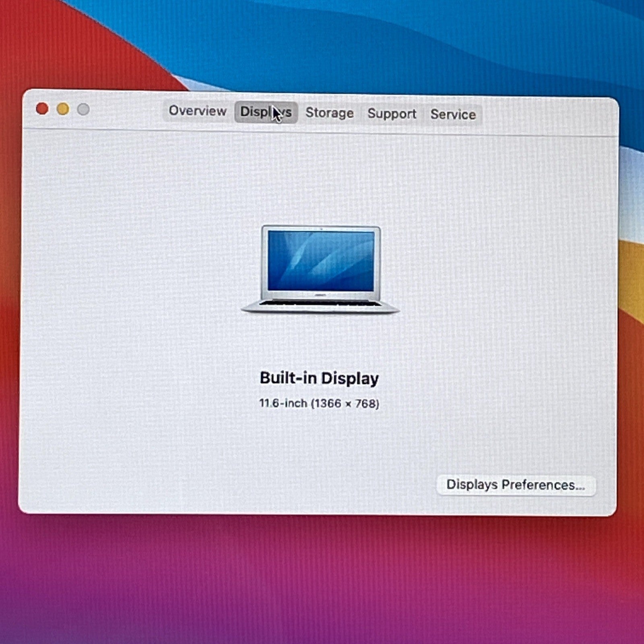Open the Storage tab

[x=330, y=113]
